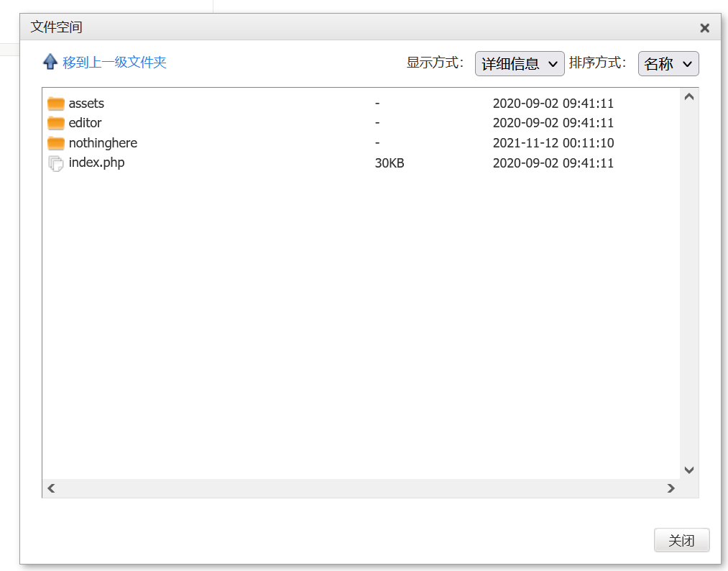The image size is (728, 571).
Task: Click the editor row modification date
Action: point(553,123)
